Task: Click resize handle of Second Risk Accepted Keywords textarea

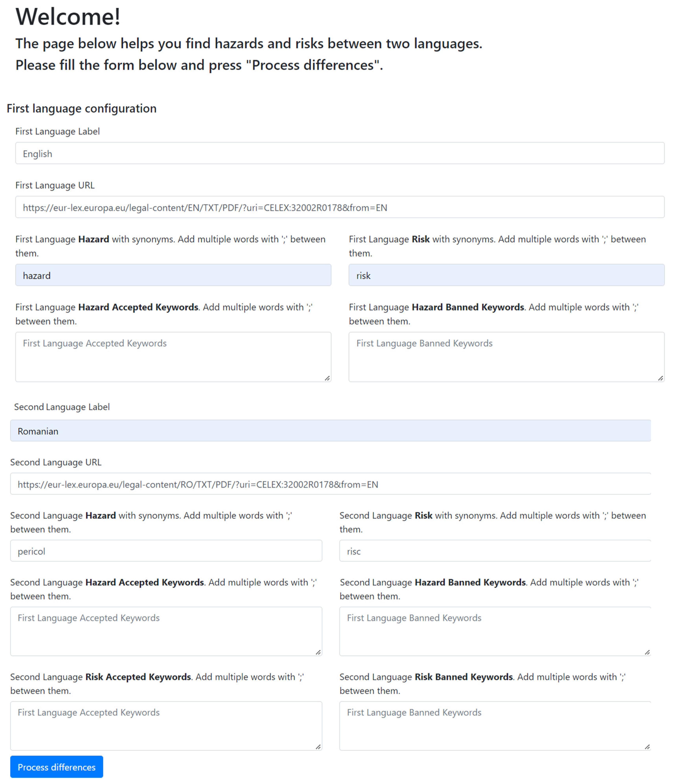Action: [318, 746]
